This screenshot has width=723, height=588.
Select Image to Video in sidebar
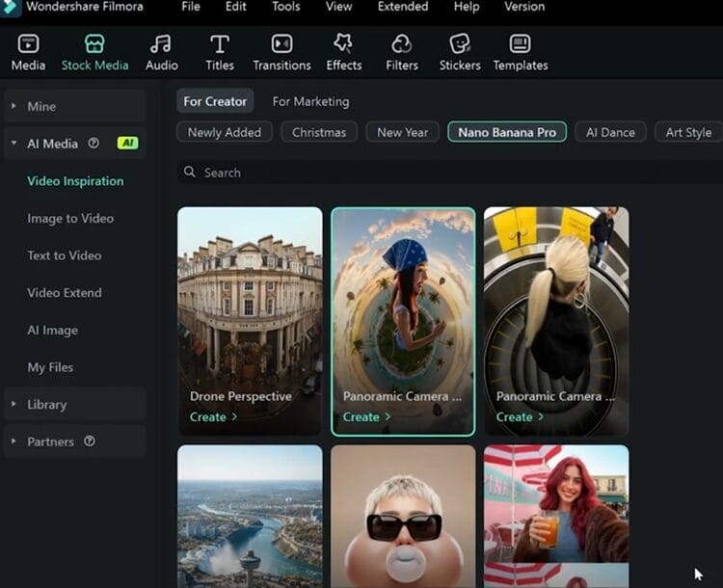coord(70,218)
